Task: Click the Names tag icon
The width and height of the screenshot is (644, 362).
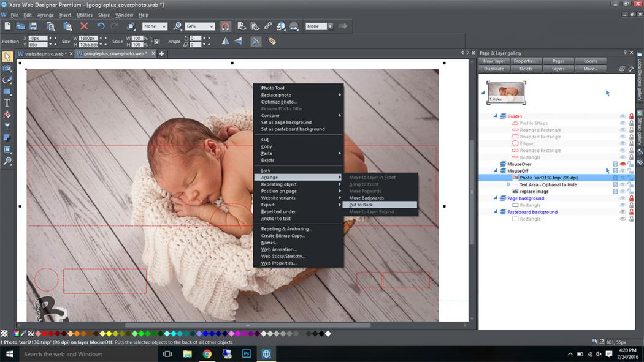Action: (272, 41)
